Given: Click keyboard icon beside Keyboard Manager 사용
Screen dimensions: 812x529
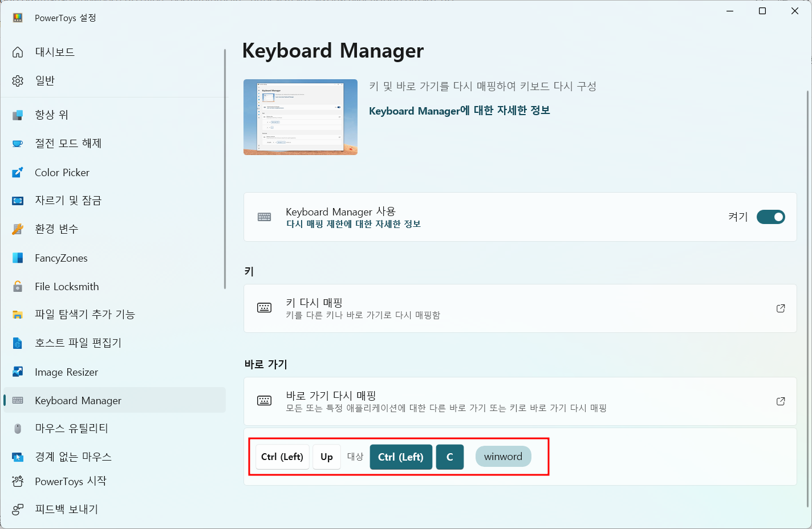Looking at the screenshot, I should pos(265,217).
